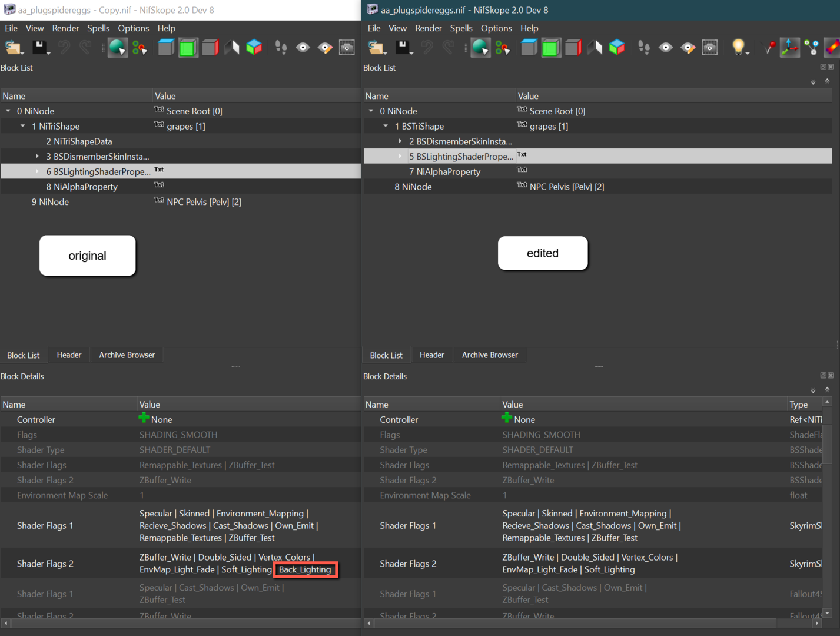Click Save As floppy icon in Copy.nif window
840x636 pixels.
point(39,47)
